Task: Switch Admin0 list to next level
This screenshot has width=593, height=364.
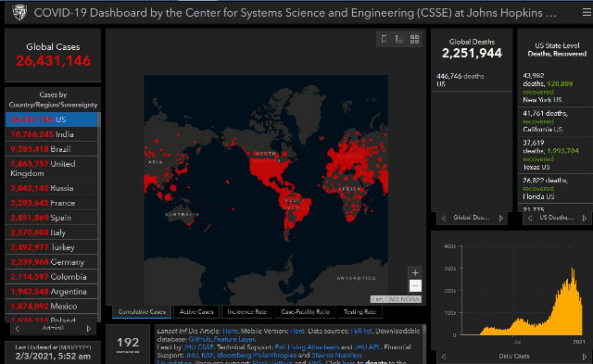Action: tap(89, 329)
